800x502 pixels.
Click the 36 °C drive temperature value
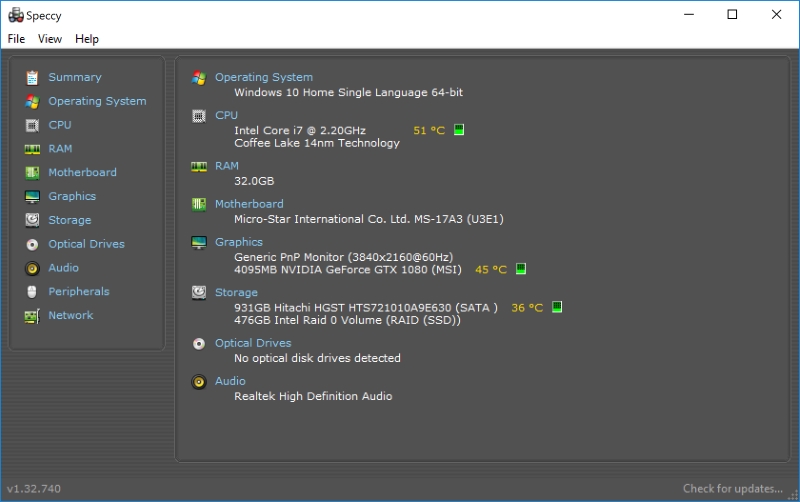[527, 308]
